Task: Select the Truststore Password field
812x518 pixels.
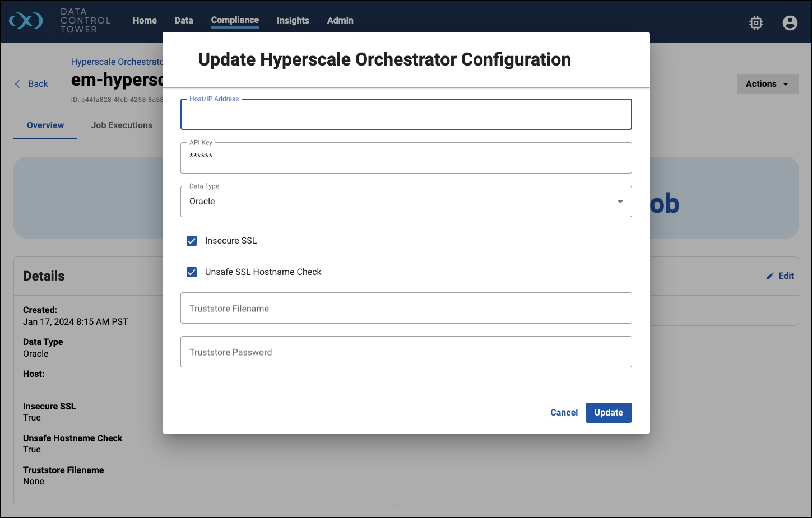Action: (x=406, y=352)
